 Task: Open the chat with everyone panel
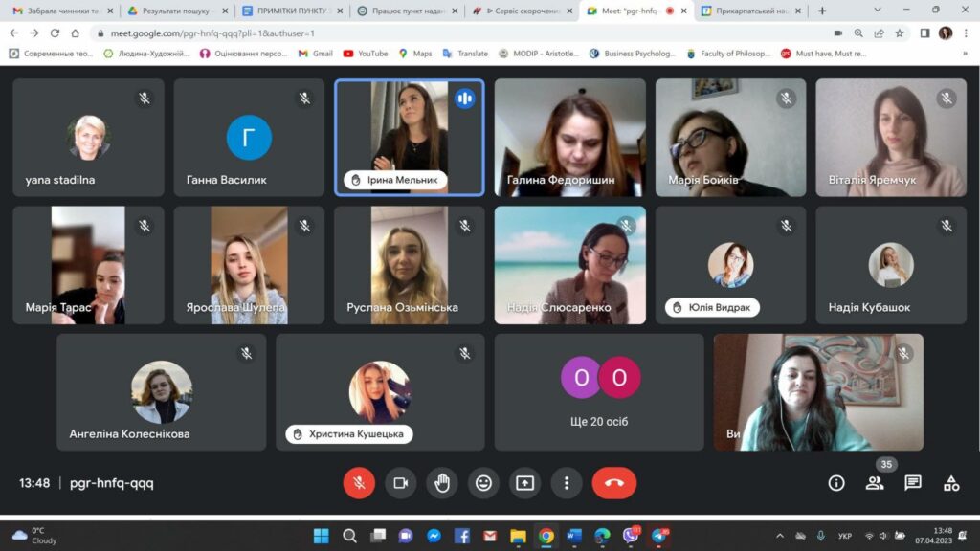click(x=913, y=483)
